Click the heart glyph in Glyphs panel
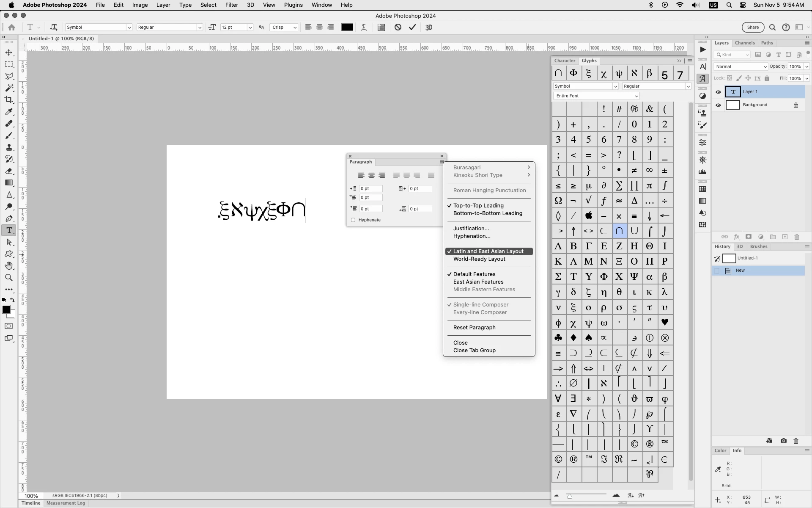This screenshot has width=812, height=508. [665, 323]
